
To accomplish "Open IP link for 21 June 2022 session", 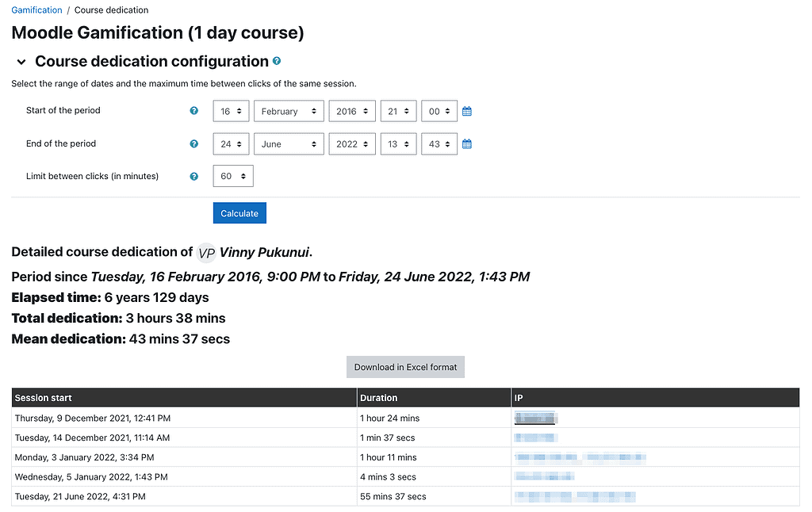I will pyautogui.click(x=575, y=496).
